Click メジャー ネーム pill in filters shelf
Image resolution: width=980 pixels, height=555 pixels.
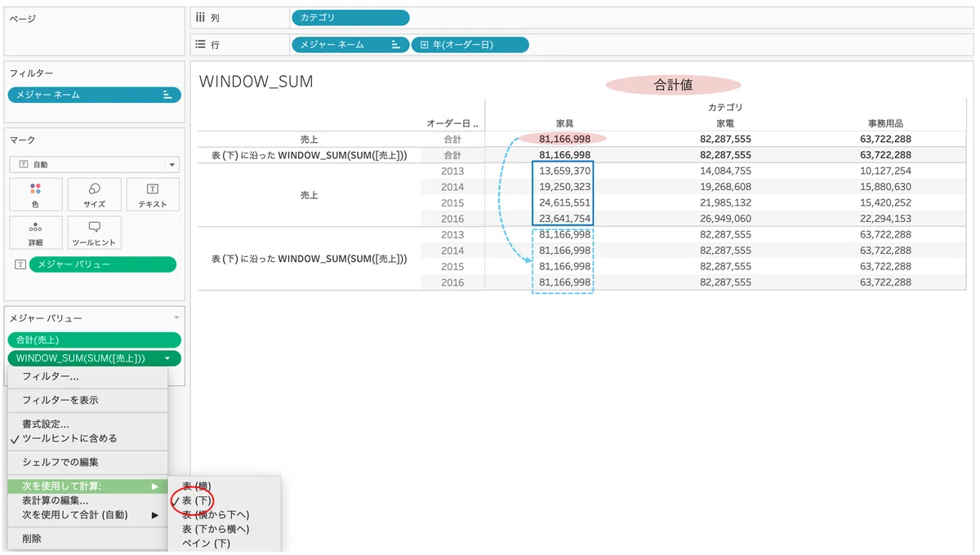click(x=95, y=95)
